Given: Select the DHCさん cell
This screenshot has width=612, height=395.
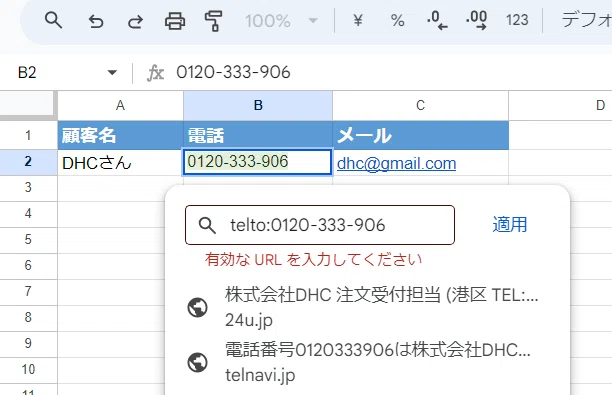Looking at the screenshot, I should (x=121, y=162).
